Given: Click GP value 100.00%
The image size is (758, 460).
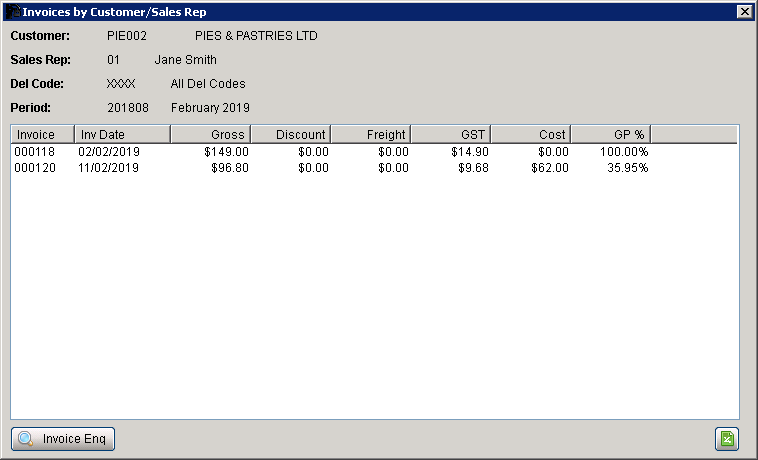Looking at the screenshot, I should 624,152.
